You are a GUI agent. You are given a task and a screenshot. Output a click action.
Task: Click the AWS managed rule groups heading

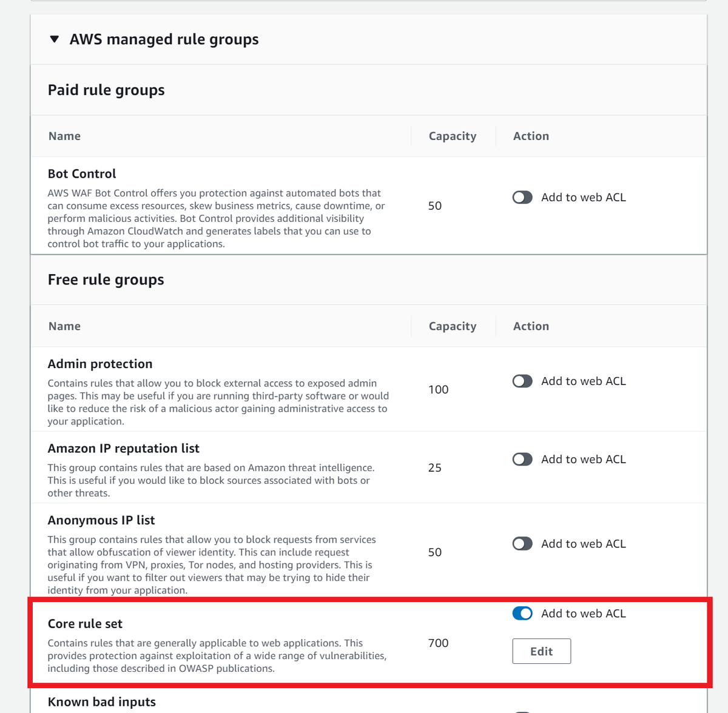pyautogui.click(x=164, y=39)
